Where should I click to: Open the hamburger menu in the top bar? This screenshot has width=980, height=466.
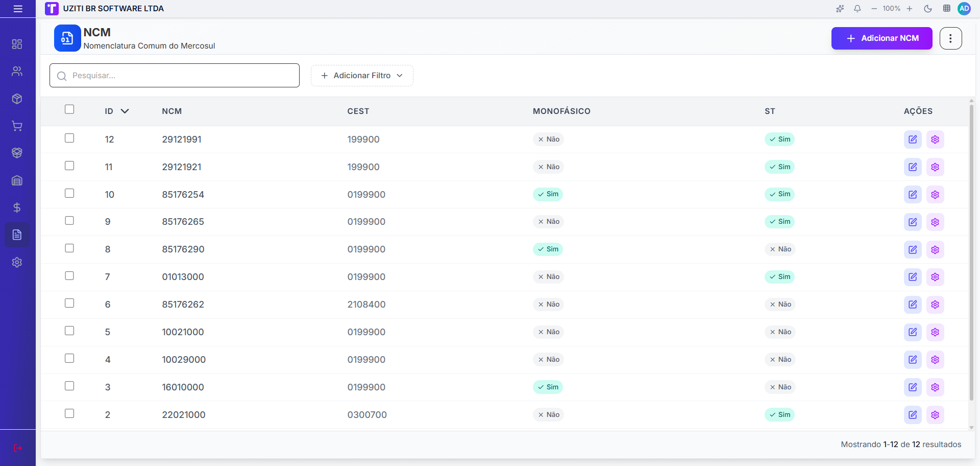[18, 9]
